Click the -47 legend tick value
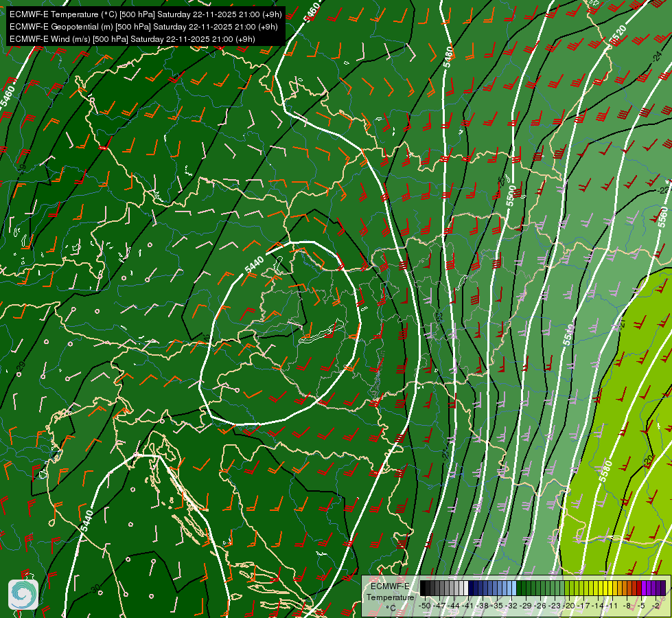 (439, 606)
